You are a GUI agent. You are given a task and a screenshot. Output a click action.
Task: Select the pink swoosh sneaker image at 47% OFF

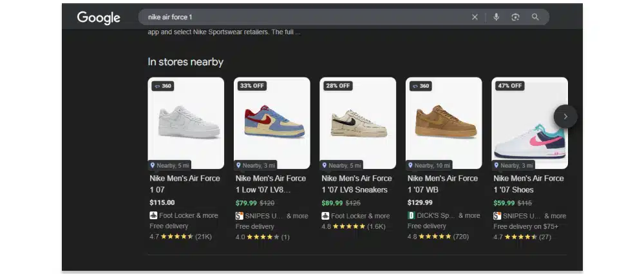(x=529, y=122)
